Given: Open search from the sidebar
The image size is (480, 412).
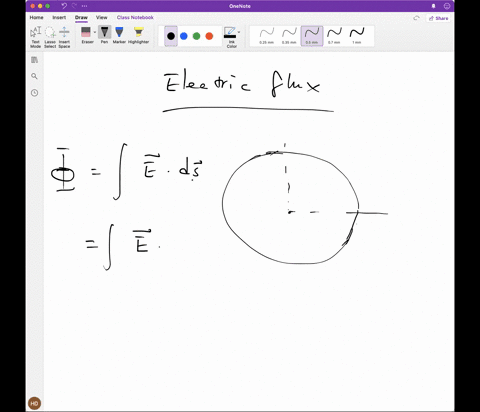Looking at the screenshot, I should [34, 76].
